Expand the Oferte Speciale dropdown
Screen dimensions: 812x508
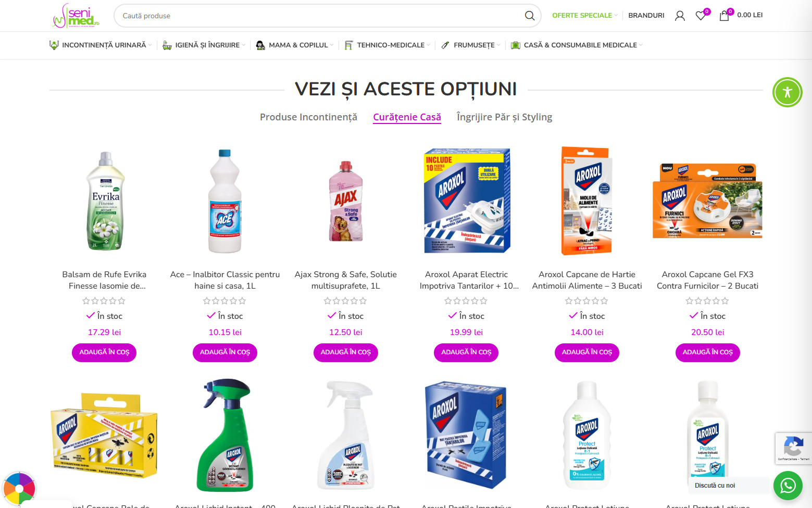pos(584,16)
